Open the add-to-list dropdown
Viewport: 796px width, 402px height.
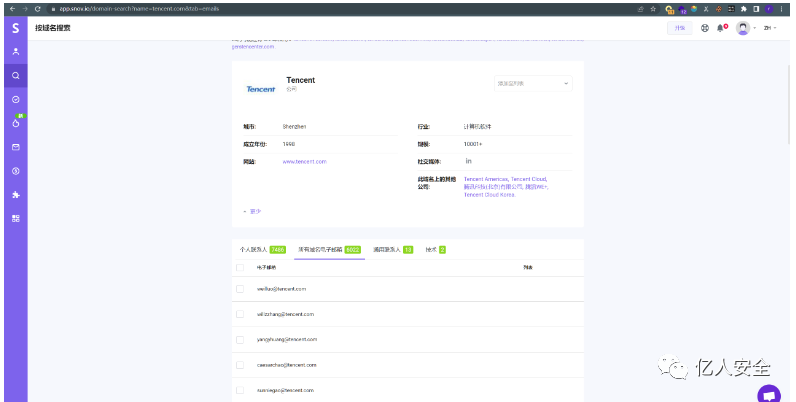coord(533,83)
